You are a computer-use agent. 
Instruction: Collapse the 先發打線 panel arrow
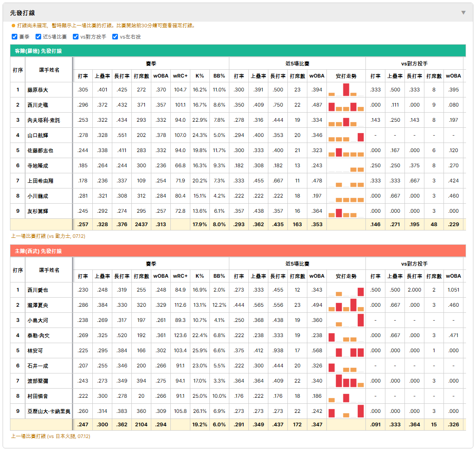(463, 13)
